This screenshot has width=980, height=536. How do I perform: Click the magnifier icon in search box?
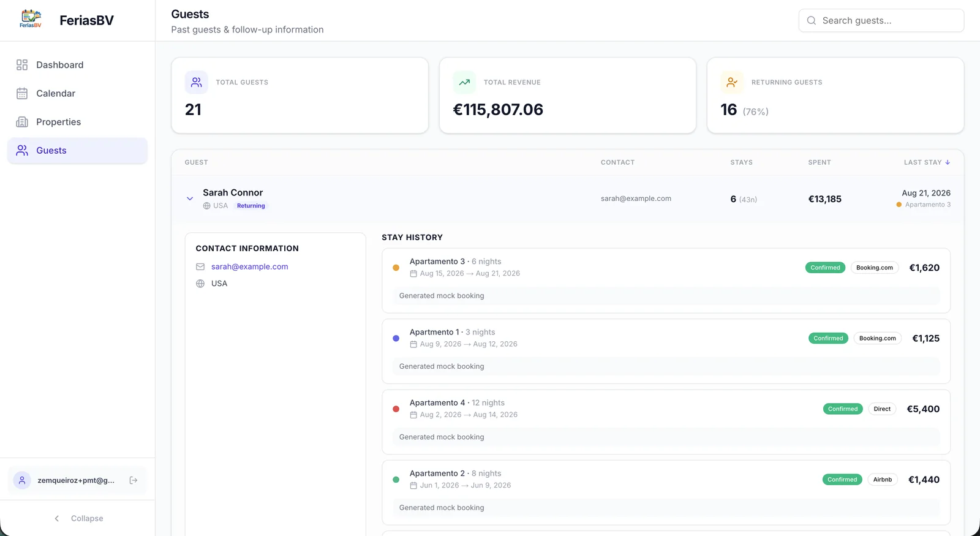pos(812,20)
